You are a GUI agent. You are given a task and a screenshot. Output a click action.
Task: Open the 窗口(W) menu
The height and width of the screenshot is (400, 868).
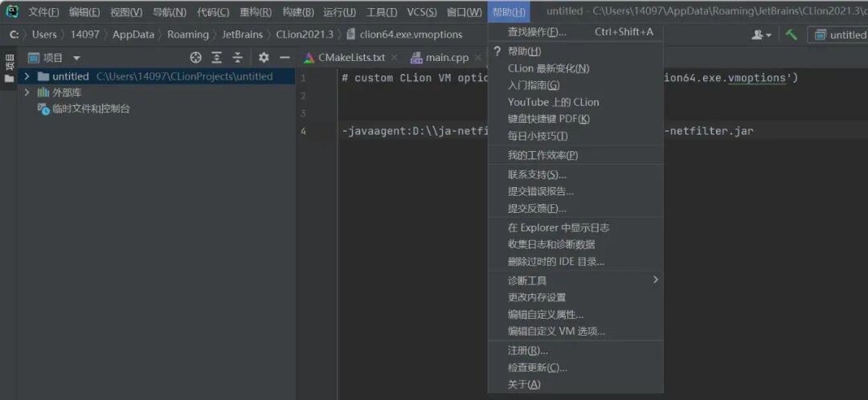pos(464,11)
